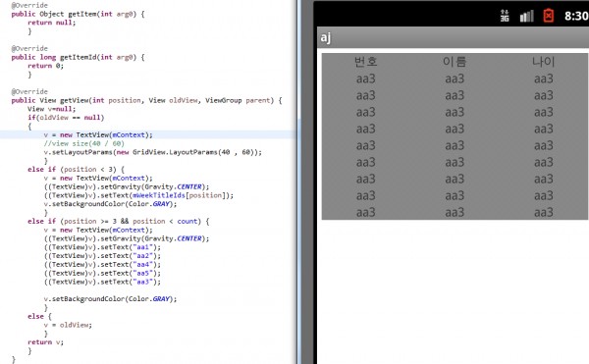Place cursor on 'v = oldView;' line
This screenshot has width=589, height=364.
68,325
